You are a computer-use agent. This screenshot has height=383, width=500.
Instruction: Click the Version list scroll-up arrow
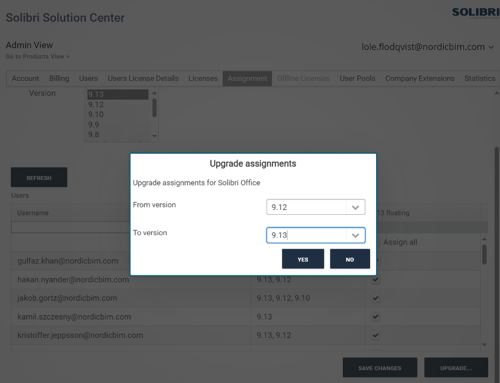(154, 93)
